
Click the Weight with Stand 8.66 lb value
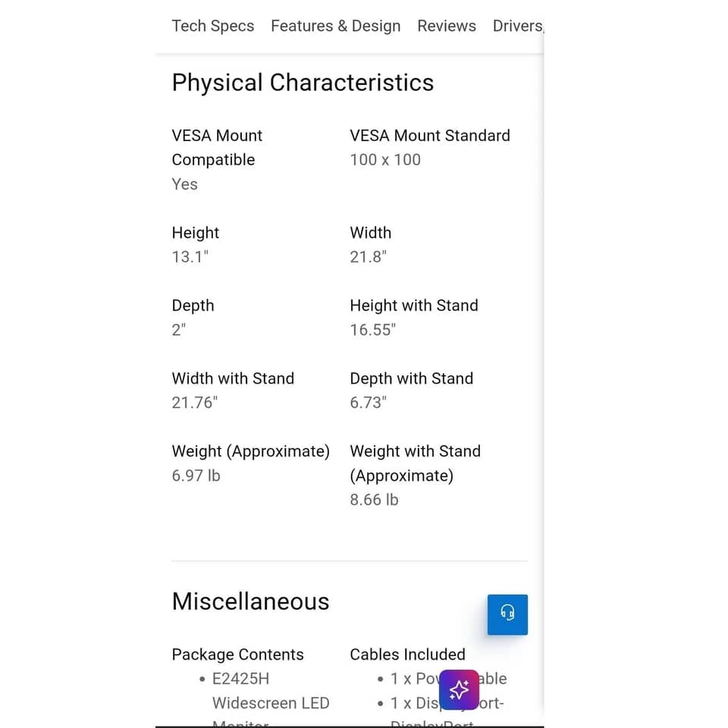[x=374, y=500]
